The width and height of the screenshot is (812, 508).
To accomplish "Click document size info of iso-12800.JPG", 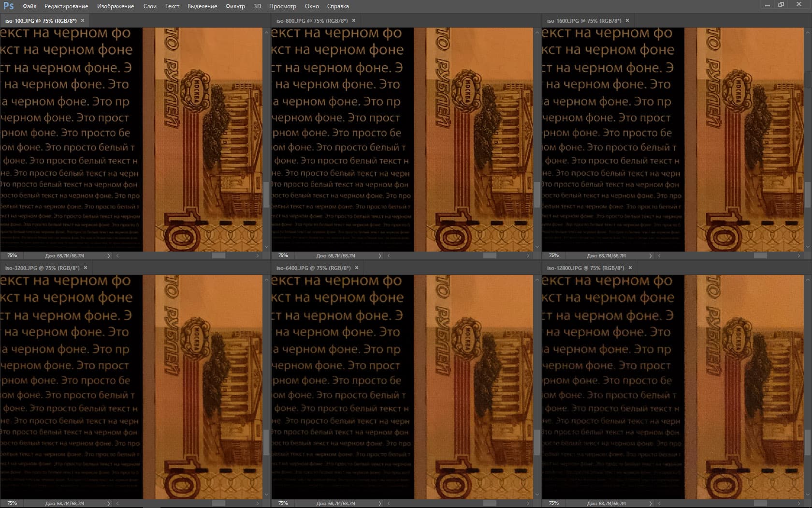I will [x=607, y=503].
